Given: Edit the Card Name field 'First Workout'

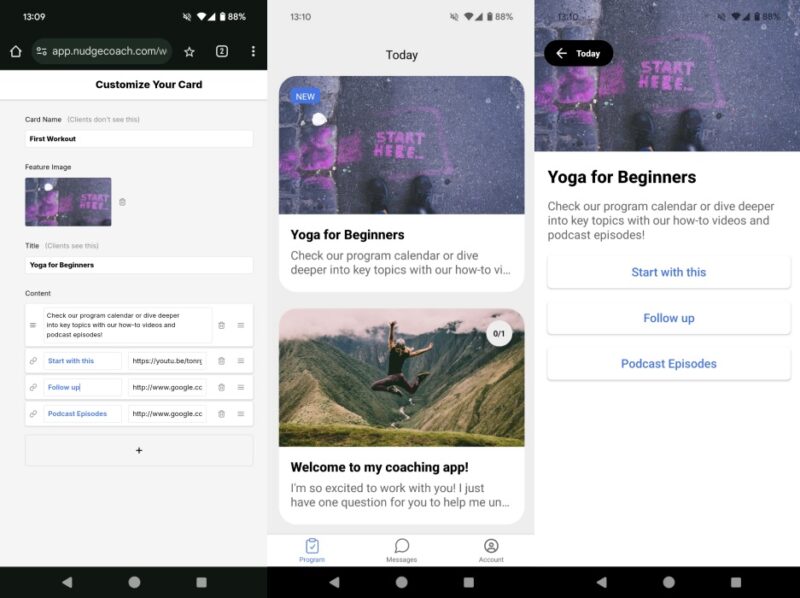Looking at the screenshot, I should (139, 138).
